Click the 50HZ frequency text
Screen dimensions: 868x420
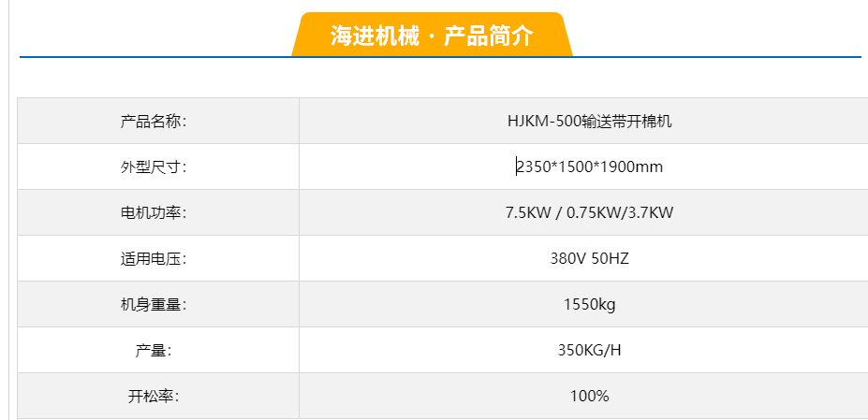(611, 258)
